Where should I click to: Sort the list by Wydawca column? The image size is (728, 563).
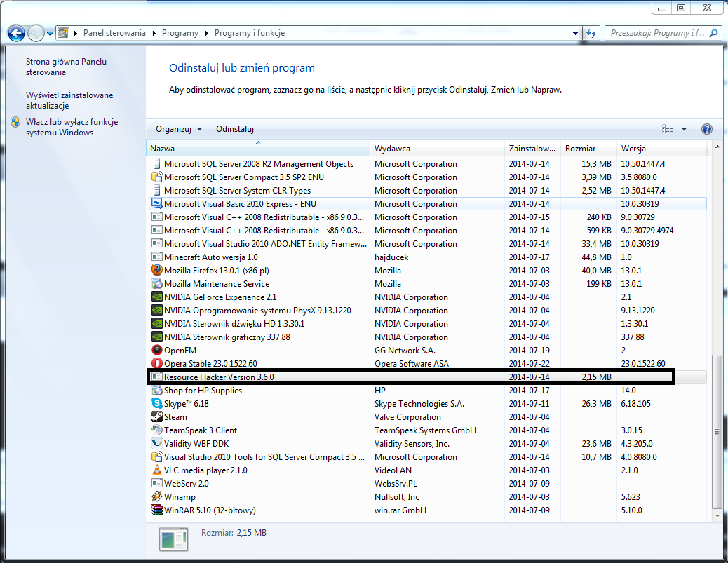[x=438, y=149]
